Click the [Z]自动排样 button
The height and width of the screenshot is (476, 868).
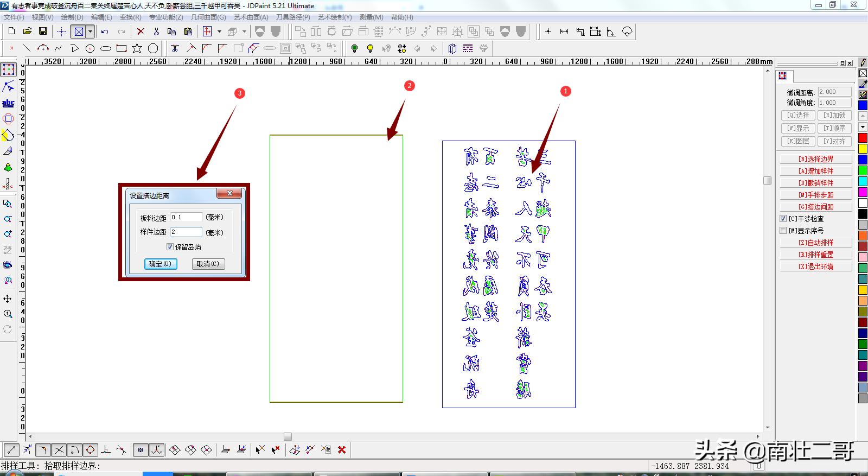pos(815,243)
